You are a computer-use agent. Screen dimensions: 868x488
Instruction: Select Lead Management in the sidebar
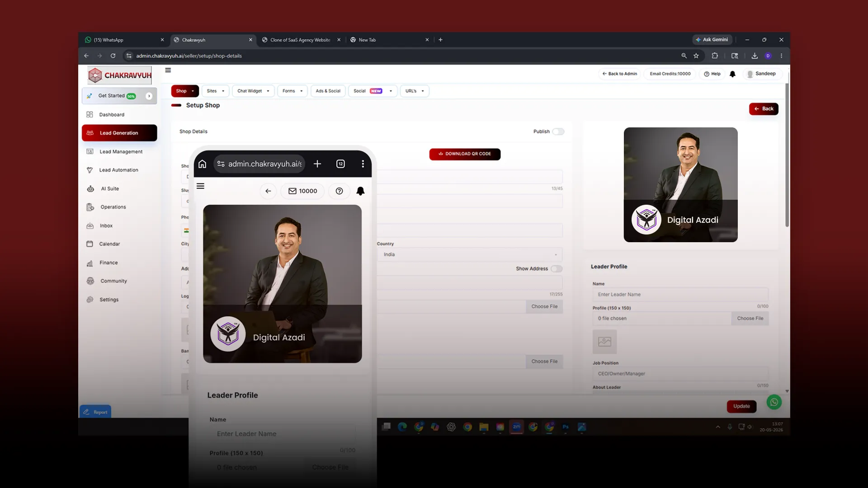point(119,152)
